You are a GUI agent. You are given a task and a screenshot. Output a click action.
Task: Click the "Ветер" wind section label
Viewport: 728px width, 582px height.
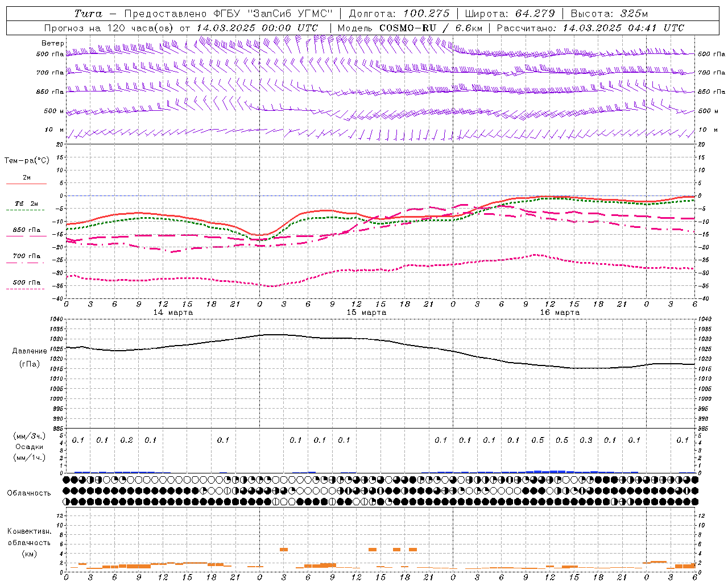pos(52,43)
